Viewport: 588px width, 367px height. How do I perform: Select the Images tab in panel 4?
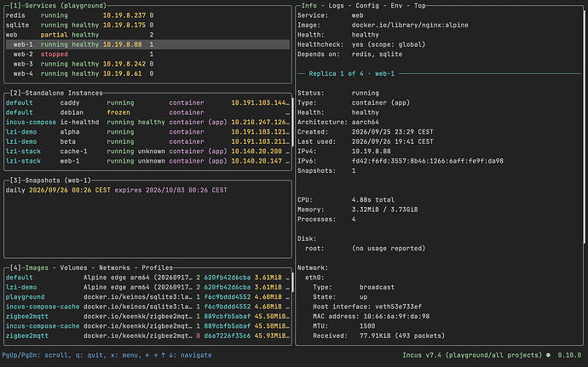point(37,267)
